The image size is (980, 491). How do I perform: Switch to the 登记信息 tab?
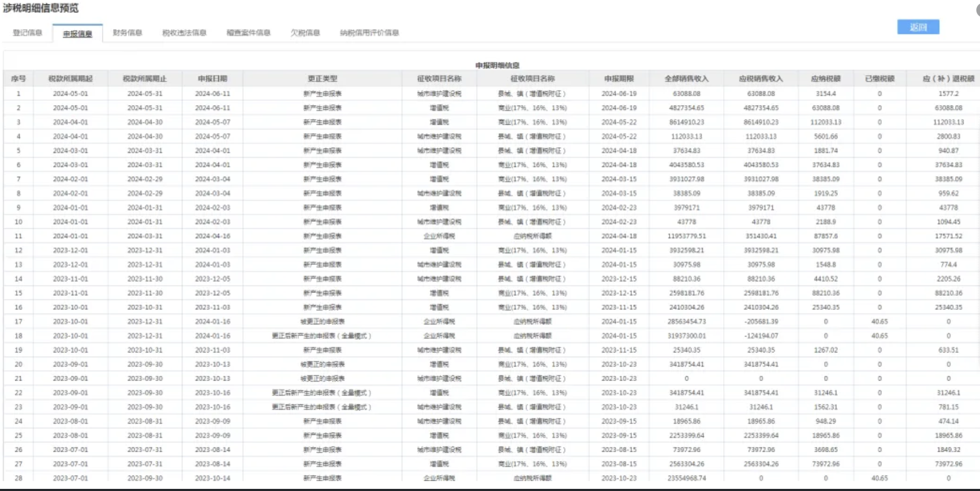(28, 33)
